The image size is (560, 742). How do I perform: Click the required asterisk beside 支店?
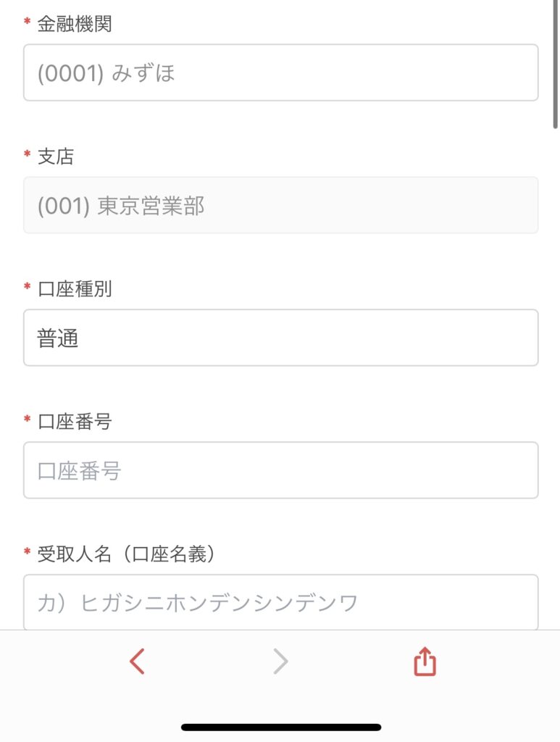(28, 154)
